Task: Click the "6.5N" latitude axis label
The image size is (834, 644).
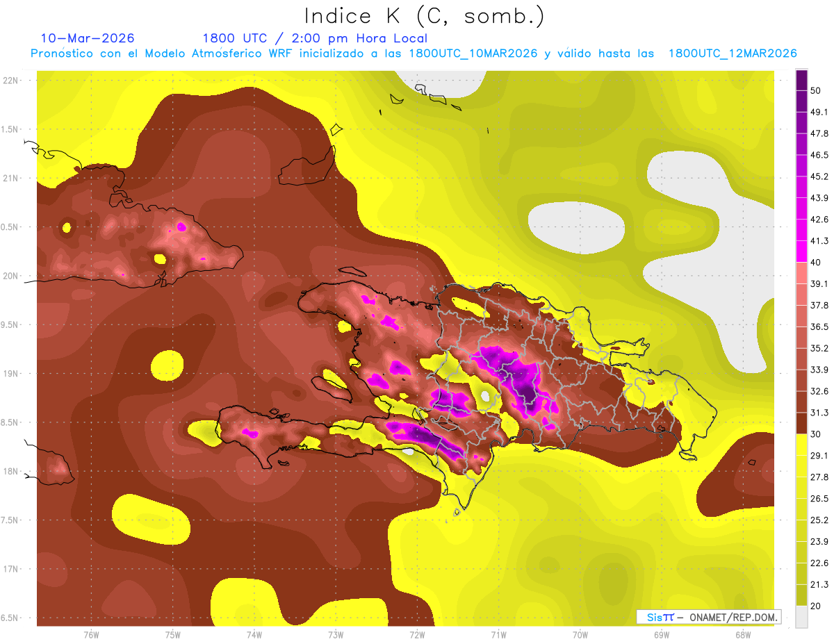Action: coord(10,618)
